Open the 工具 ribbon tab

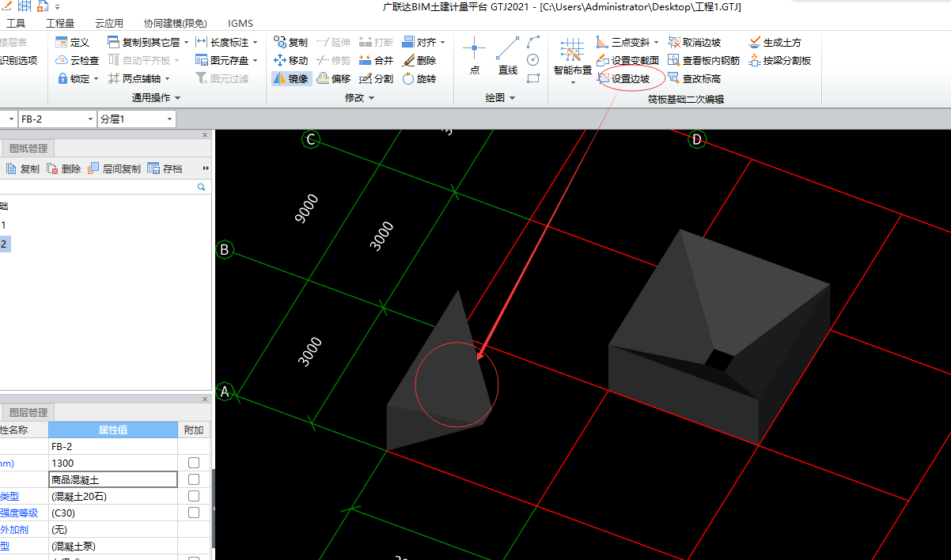[x=16, y=23]
